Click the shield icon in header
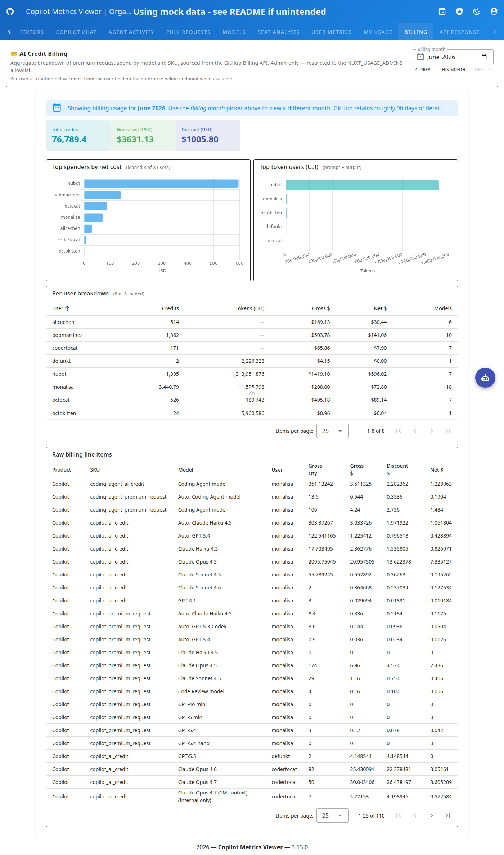Screen dimensions: 504x855 [459, 12]
